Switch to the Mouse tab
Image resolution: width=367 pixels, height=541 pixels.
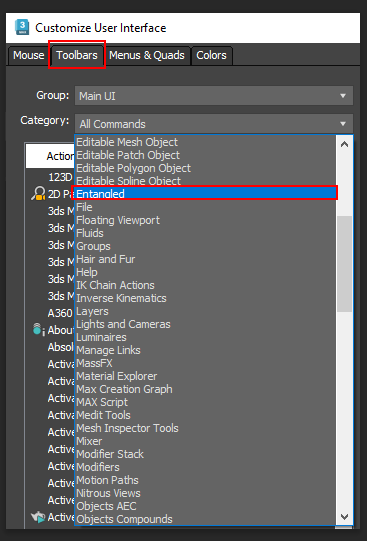[x=29, y=55]
